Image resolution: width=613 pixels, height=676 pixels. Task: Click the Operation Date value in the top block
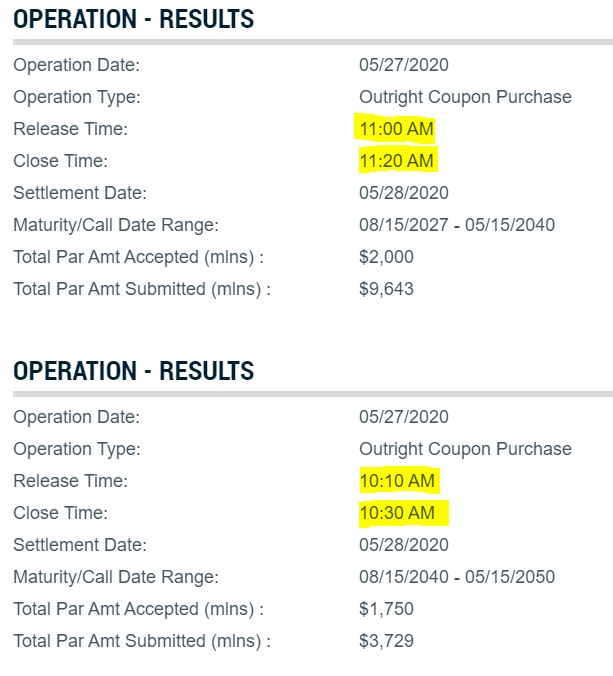pyautogui.click(x=404, y=65)
